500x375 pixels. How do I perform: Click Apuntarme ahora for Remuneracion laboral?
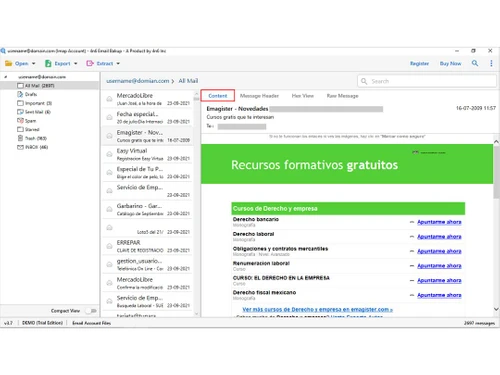coord(439,266)
